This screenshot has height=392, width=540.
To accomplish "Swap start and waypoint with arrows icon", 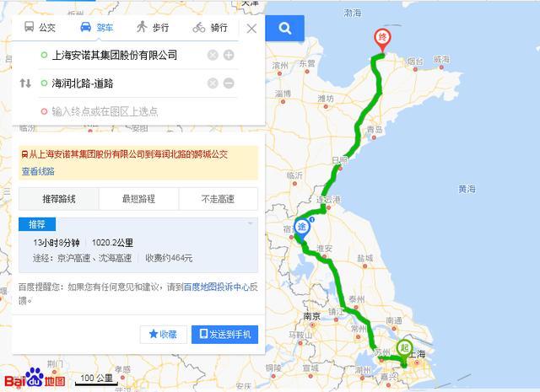I will [x=25, y=83].
